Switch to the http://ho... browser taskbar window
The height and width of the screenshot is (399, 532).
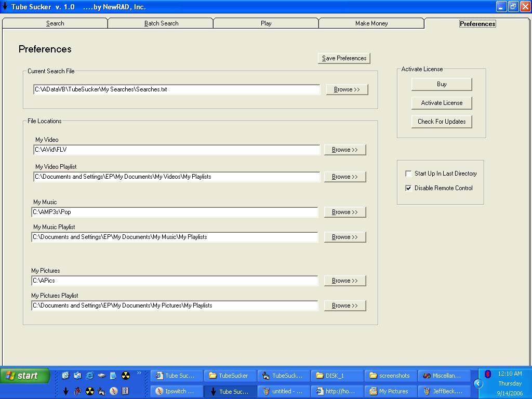(x=336, y=391)
